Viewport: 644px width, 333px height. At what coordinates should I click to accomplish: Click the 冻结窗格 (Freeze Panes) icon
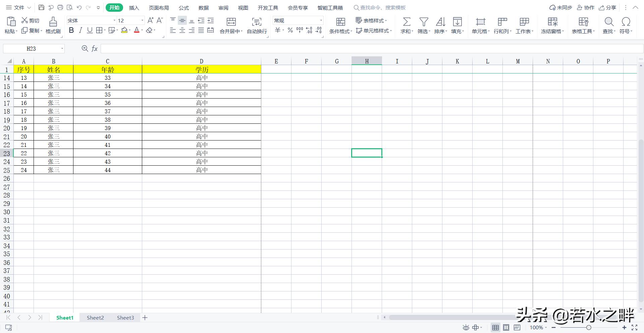[552, 25]
